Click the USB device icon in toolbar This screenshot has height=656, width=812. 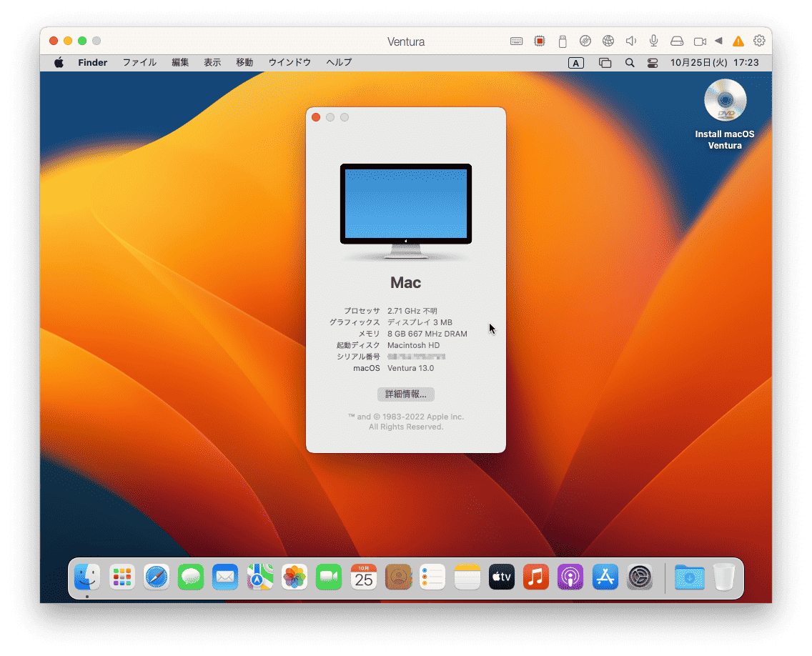click(563, 41)
